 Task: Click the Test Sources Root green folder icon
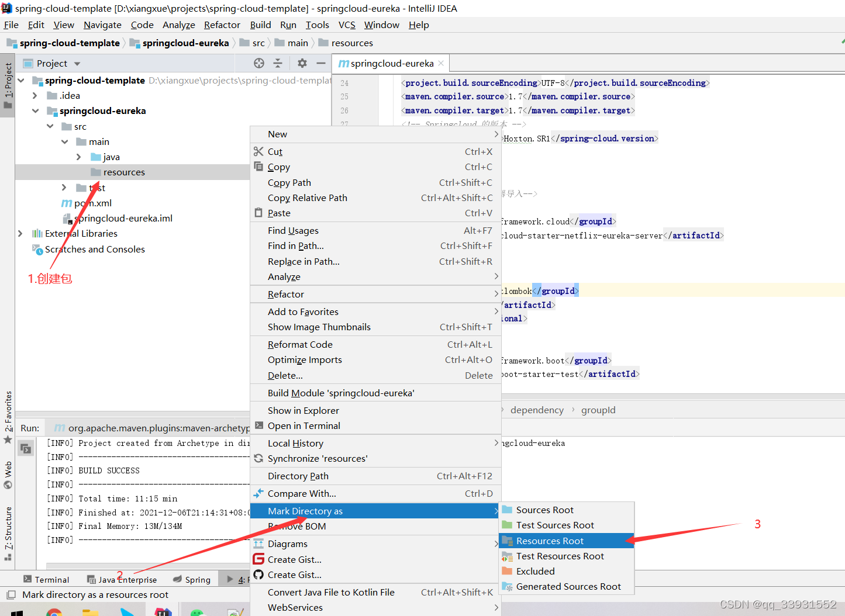507,525
